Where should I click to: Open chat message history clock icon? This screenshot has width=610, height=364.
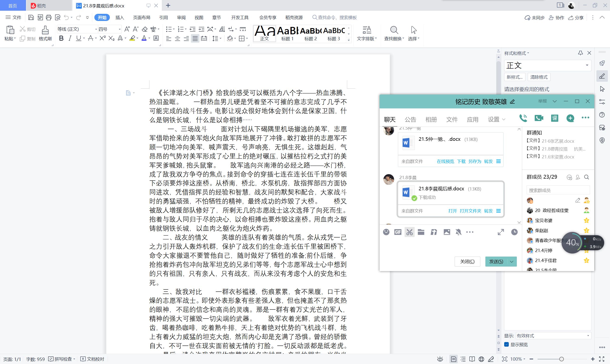[514, 232]
